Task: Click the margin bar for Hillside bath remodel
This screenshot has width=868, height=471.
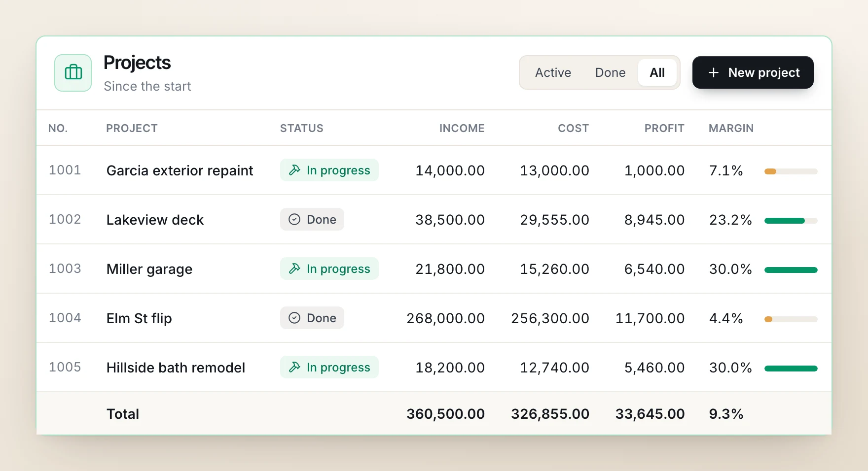Action: point(791,369)
